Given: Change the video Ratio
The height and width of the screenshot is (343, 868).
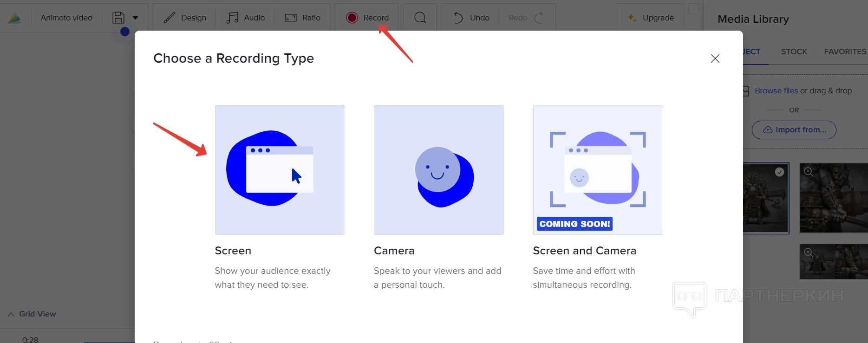Looking at the screenshot, I should click(x=302, y=18).
